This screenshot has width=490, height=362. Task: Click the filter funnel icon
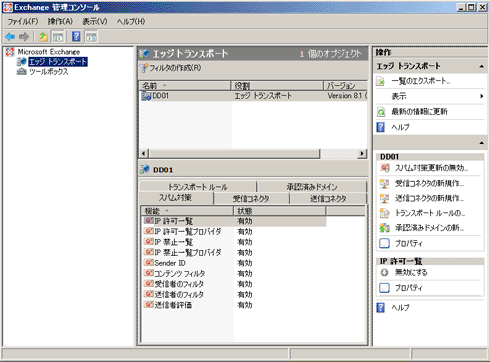144,68
